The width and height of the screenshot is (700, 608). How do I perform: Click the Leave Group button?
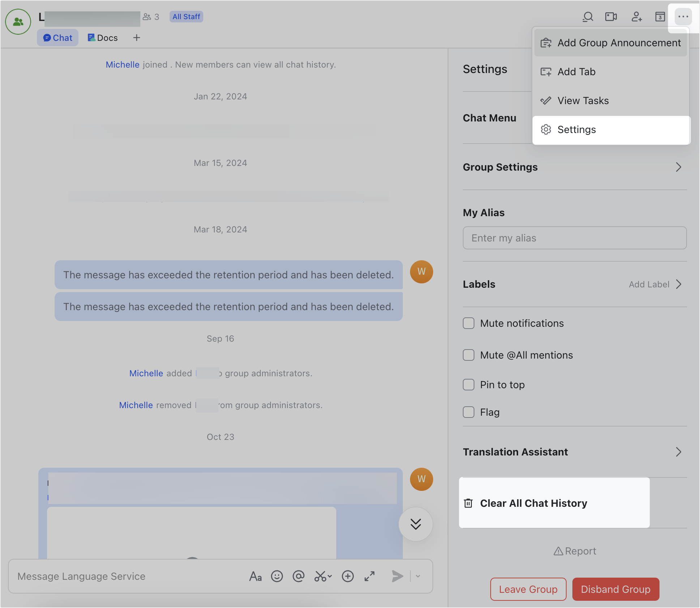(528, 589)
